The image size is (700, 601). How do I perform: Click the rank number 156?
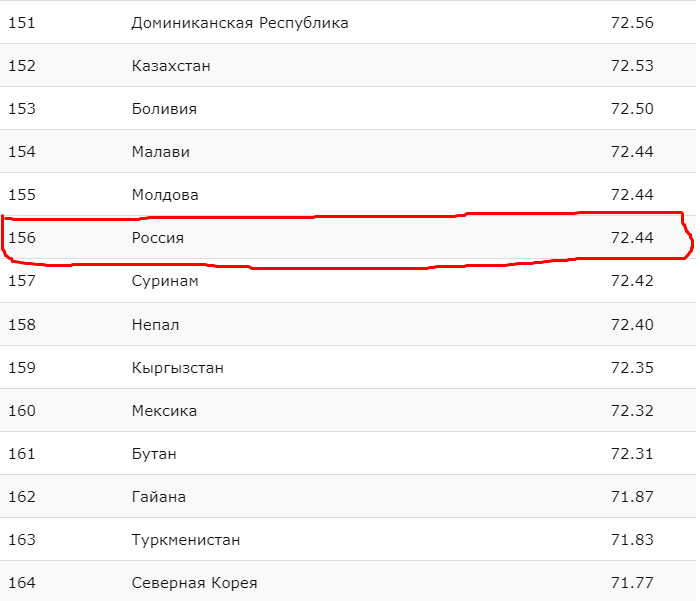point(22,238)
